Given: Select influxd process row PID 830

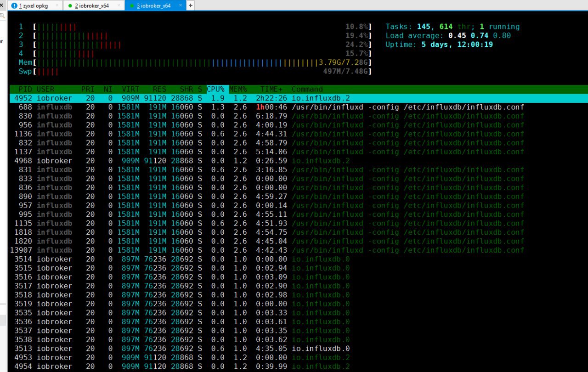Looking at the screenshot, I should pos(299,116).
